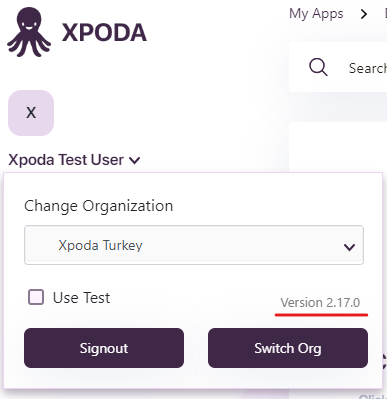Open the My Apps breadcrumb

(316, 14)
